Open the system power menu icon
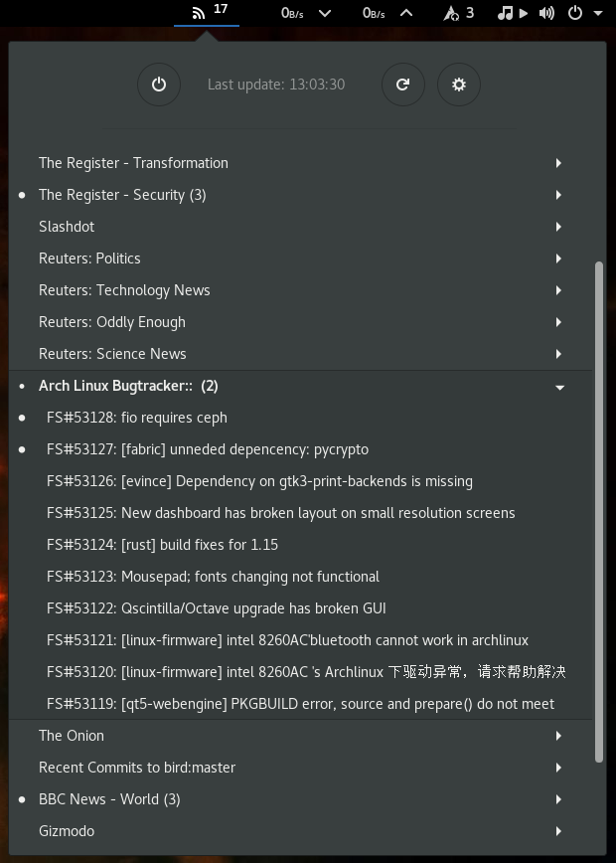The image size is (616, 863). [575, 13]
